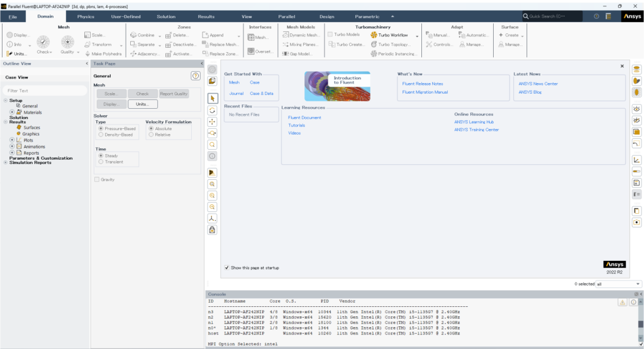This screenshot has height=349, width=644.
Task: Open the Surface Create dropdown arrow
Action: click(522, 36)
